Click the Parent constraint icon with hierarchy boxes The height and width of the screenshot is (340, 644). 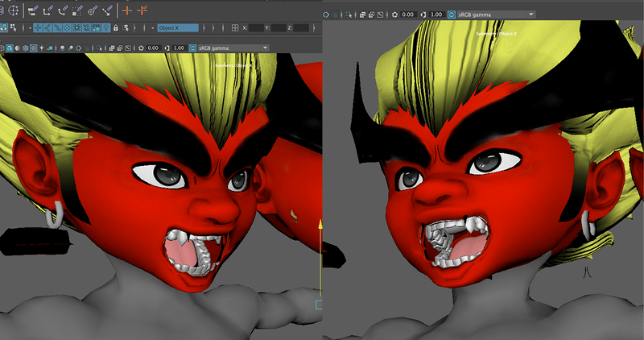[33, 10]
